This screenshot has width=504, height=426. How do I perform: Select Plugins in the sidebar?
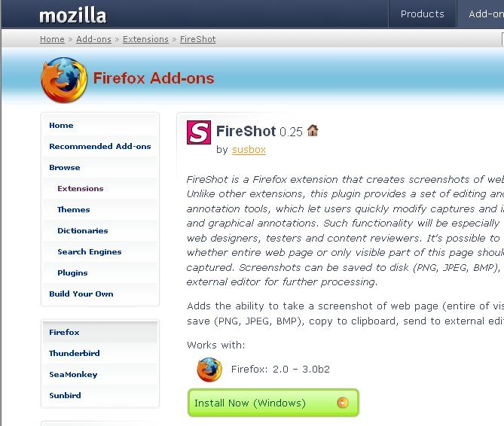72,273
